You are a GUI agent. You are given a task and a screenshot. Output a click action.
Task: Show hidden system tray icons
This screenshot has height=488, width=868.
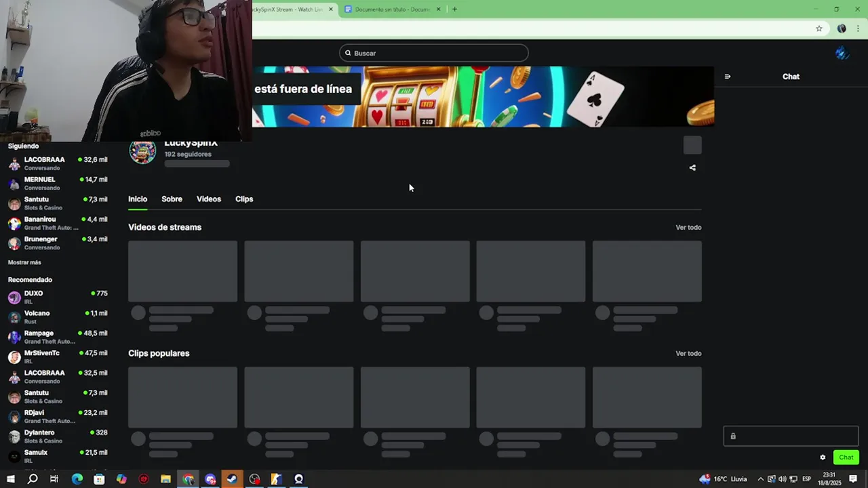[x=760, y=479]
